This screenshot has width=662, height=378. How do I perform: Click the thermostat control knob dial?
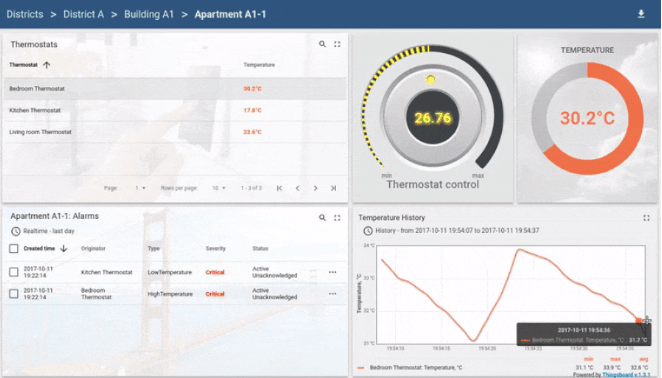click(432, 117)
